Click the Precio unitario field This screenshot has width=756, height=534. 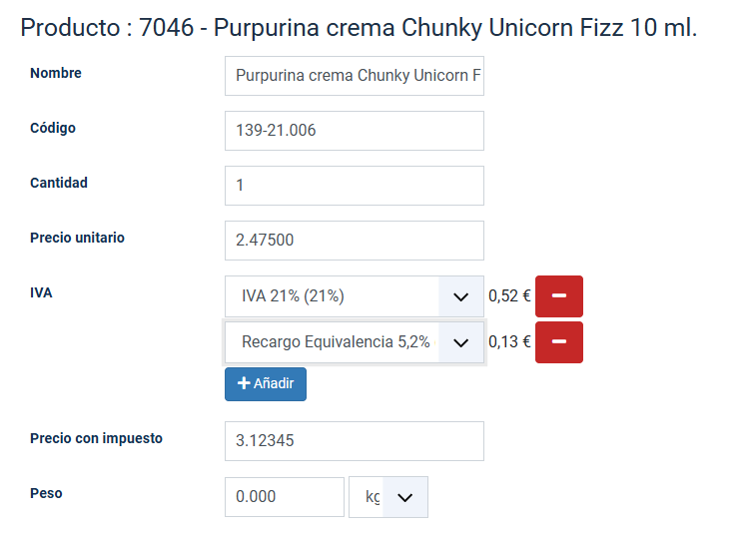coord(355,241)
